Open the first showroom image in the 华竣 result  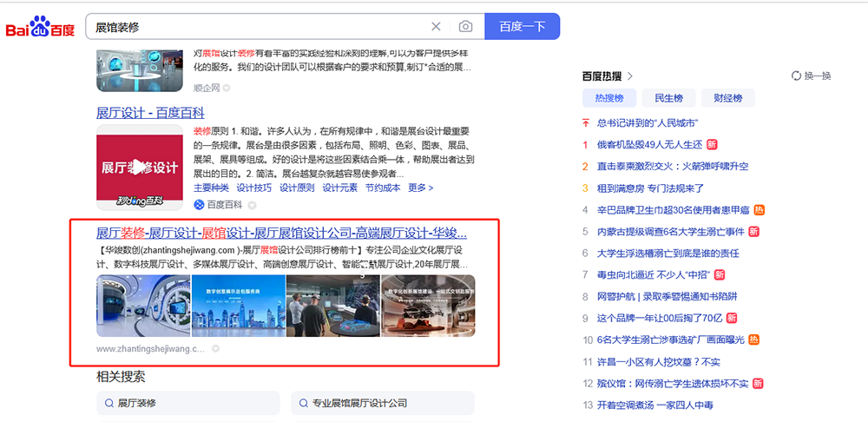pyautogui.click(x=143, y=306)
